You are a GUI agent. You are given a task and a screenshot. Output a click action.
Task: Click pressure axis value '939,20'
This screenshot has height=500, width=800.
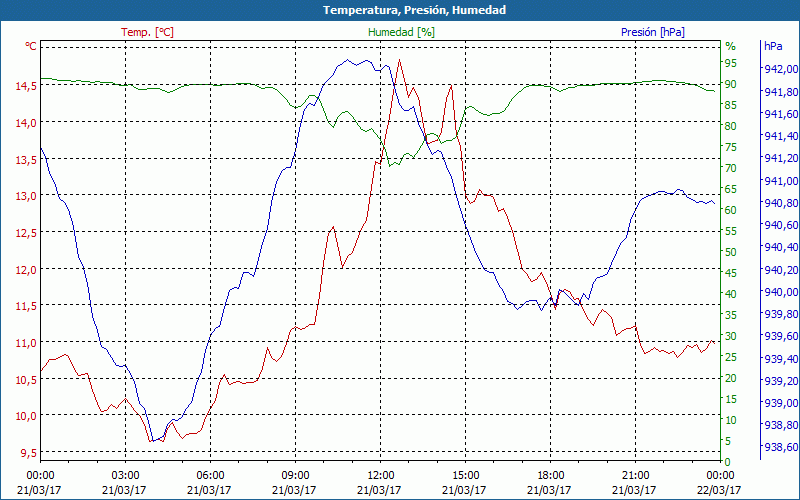point(781,381)
